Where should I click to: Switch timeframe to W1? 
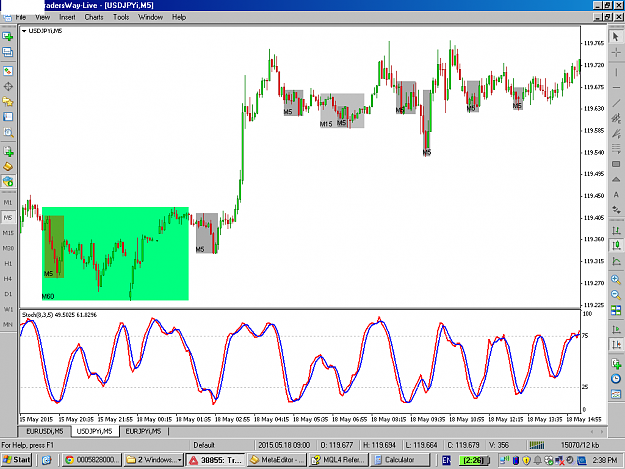click(x=8, y=309)
